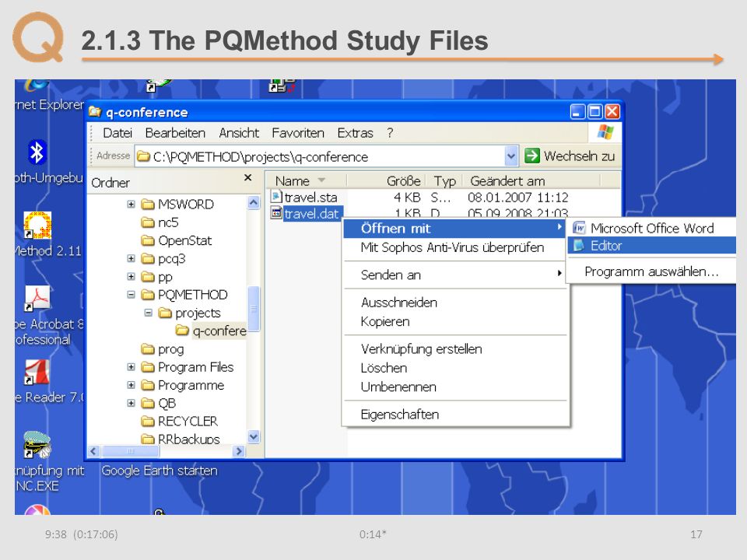Click the 08.01.2007 11:12 date of travel.sta
Image resolution: width=747 pixels, height=560 pixels.
point(518,197)
